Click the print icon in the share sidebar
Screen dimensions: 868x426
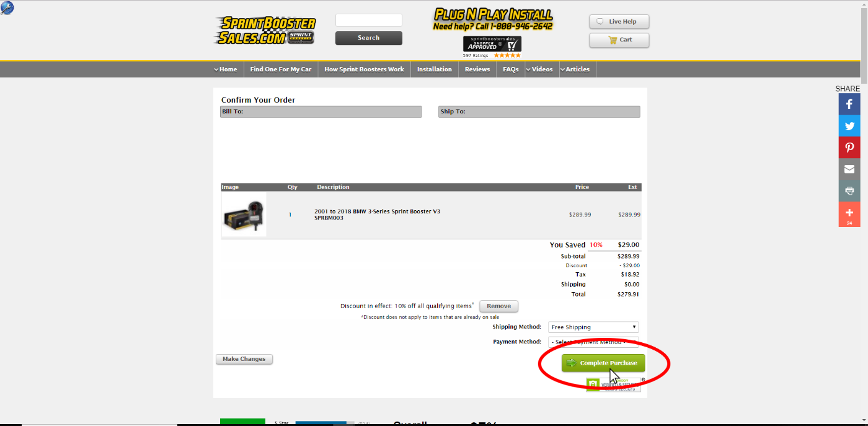tap(849, 191)
